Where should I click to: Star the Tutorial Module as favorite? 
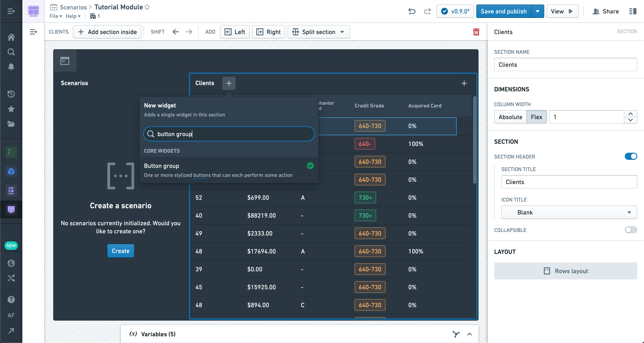pos(147,7)
